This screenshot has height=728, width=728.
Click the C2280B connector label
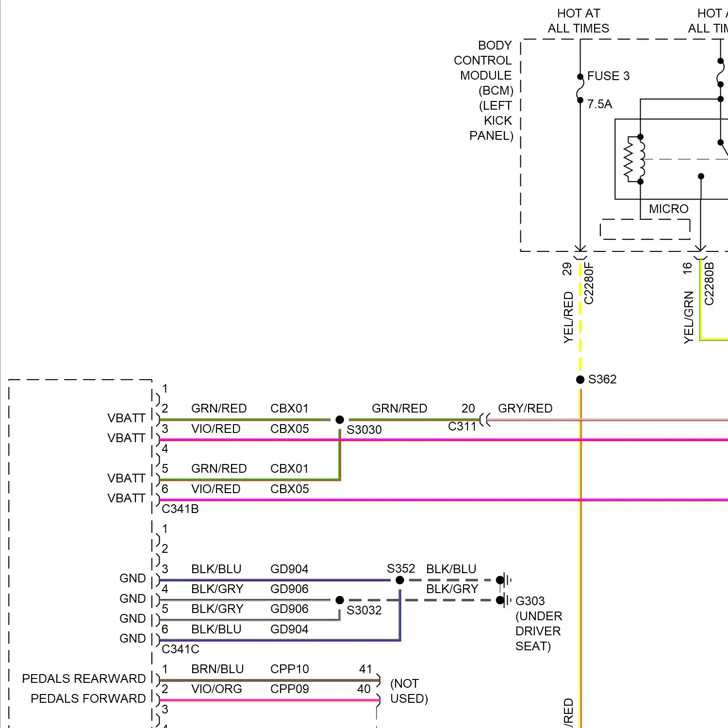coord(709,283)
